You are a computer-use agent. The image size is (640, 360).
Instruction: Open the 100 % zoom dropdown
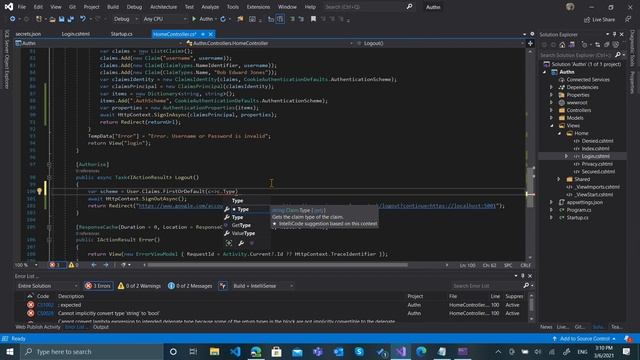(x=26, y=265)
